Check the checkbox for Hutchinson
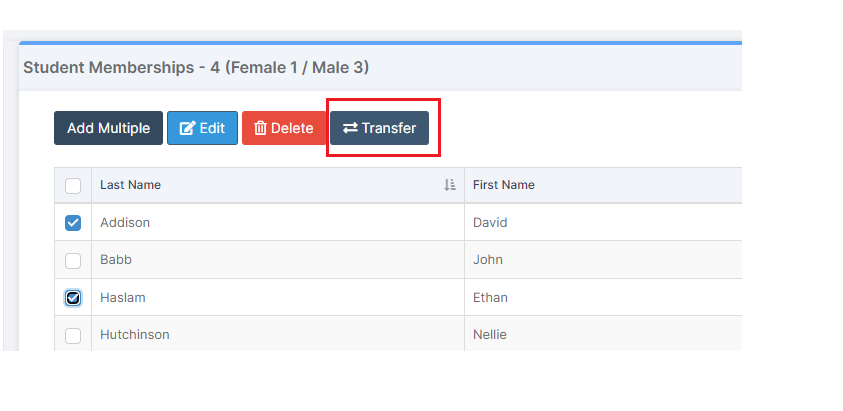The height and width of the screenshot is (411, 843). tap(73, 336)
